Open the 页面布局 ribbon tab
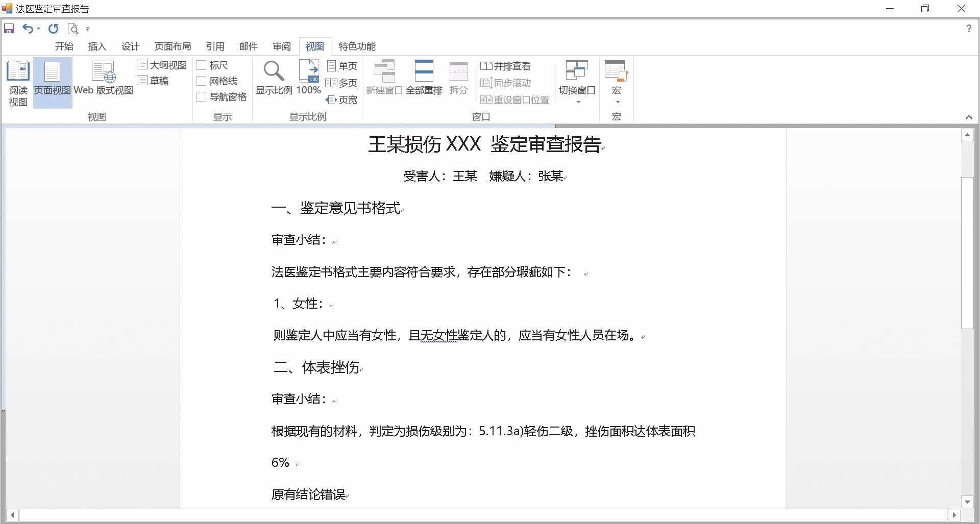980x524 pixels. (x=173, y=46)
